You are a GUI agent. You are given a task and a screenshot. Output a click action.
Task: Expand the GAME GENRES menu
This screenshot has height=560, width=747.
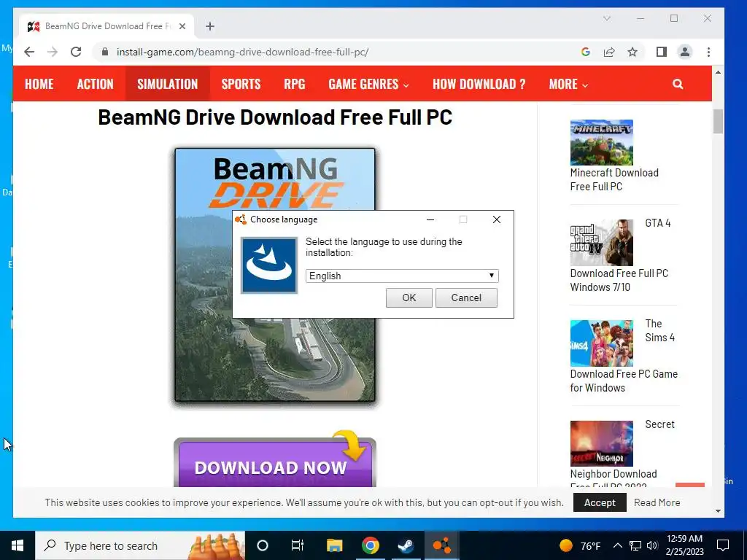point(368,84)
